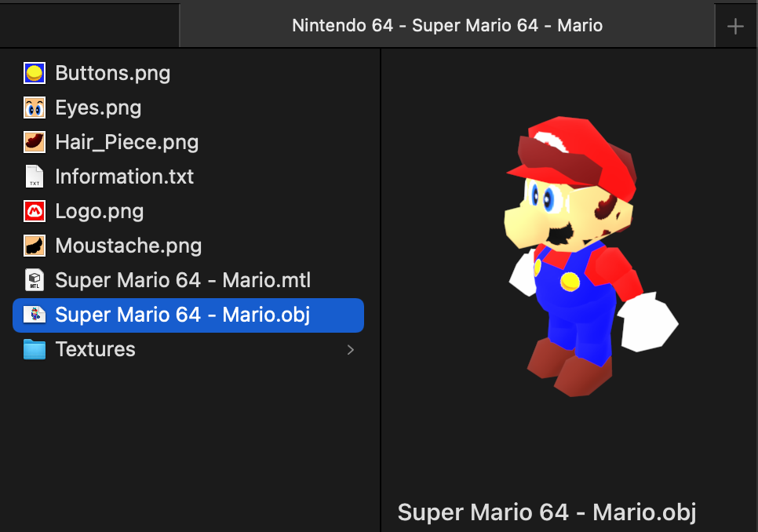Click the Moustache.png file icon

coord(35,246)
